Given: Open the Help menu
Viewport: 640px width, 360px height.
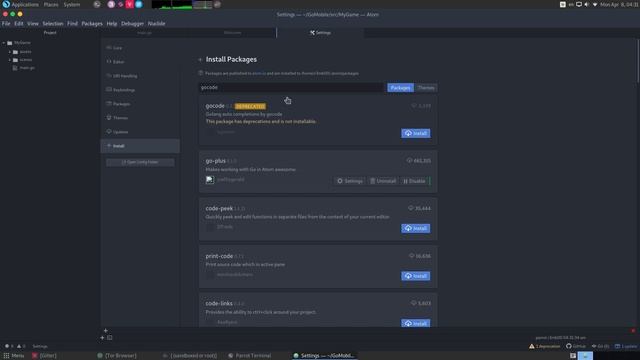Looking at the screenshot, I should [112, 24].
